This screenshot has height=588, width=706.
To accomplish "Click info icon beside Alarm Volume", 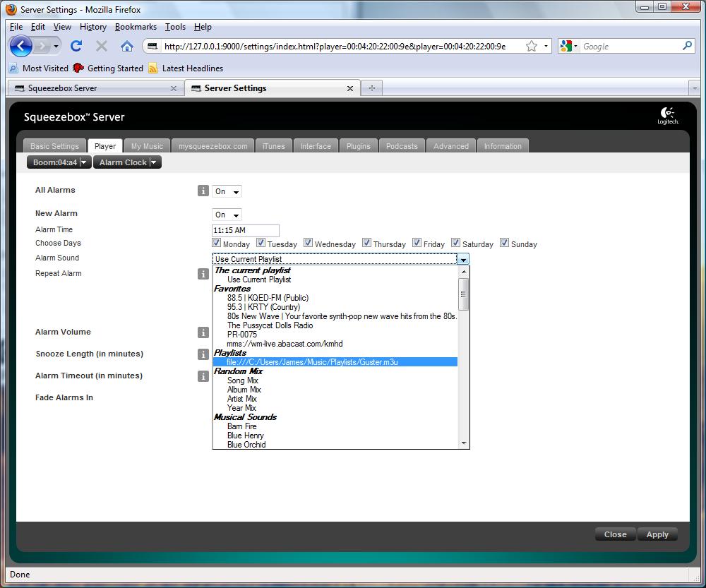I will click(203, 332).
